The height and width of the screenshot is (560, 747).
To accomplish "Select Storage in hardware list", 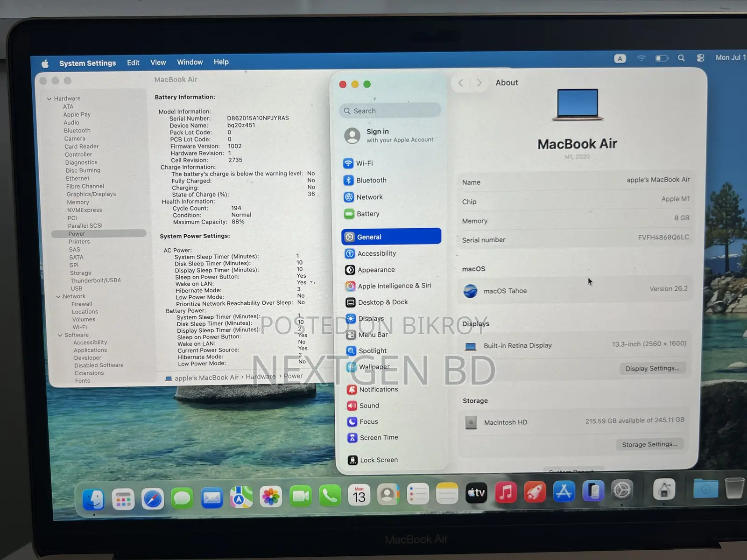I will click(80, 273).
